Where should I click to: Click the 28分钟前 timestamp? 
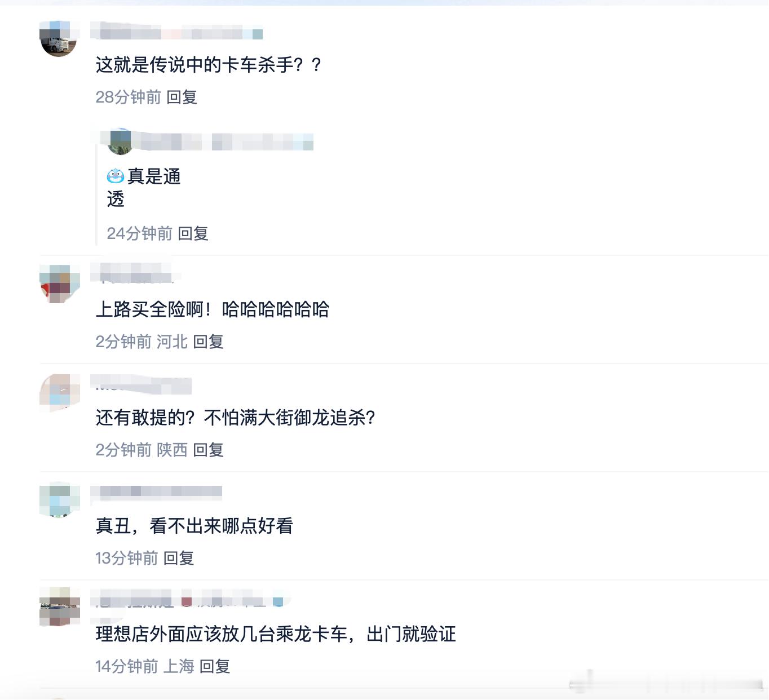click(129, 97)
